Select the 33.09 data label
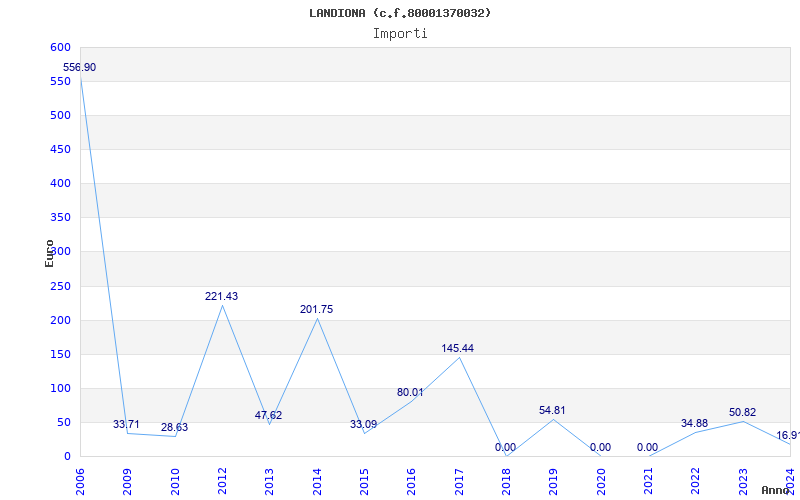The image size is (800, 500). (363, 424)
